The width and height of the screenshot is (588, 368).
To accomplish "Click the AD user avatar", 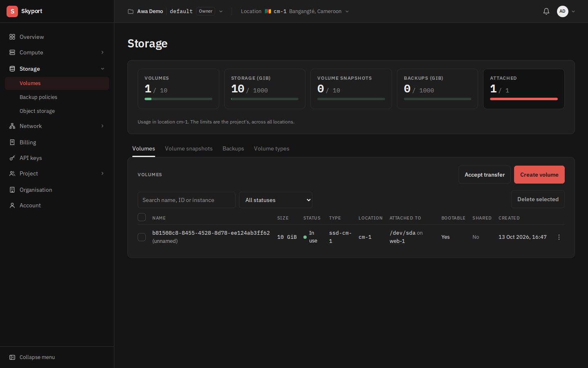I will coord(563,11).
